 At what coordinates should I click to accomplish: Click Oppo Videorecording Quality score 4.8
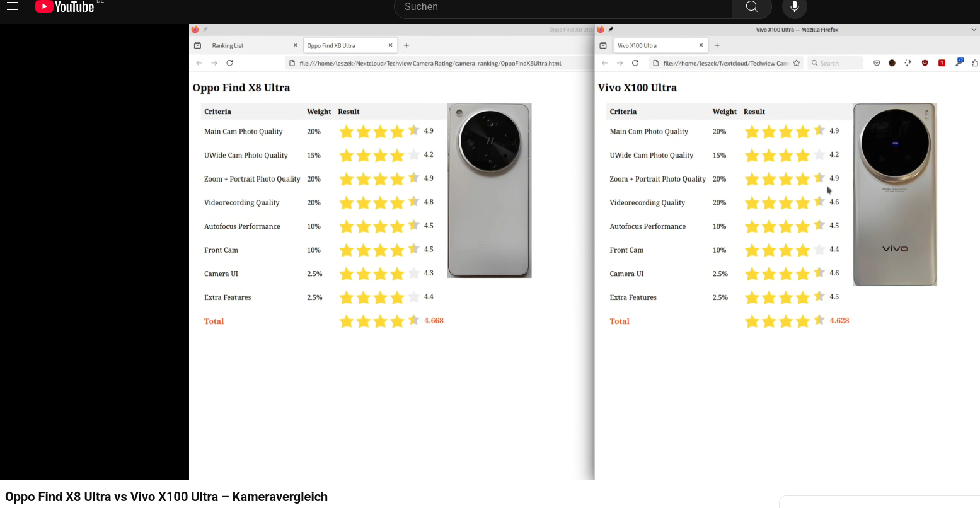[x=429, y=202]
